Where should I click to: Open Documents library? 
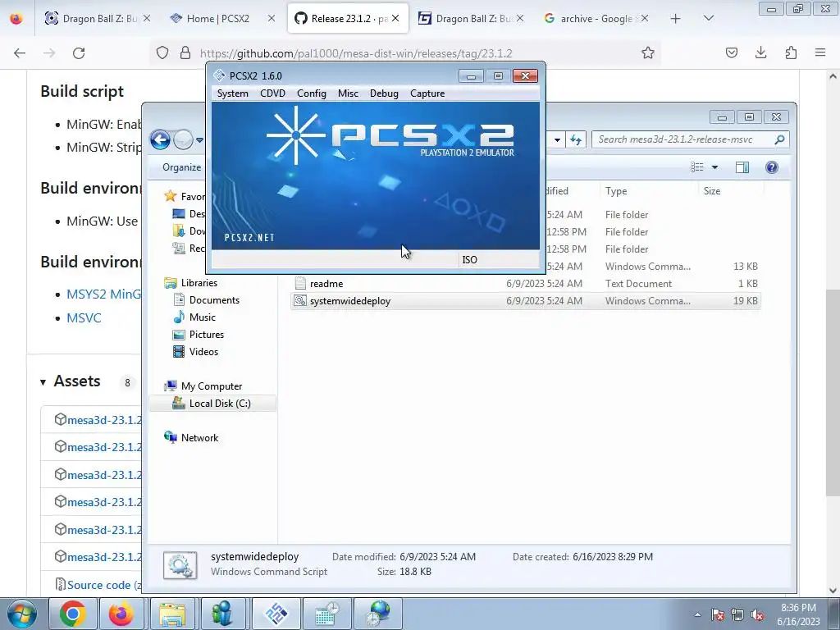pos(214,300)
